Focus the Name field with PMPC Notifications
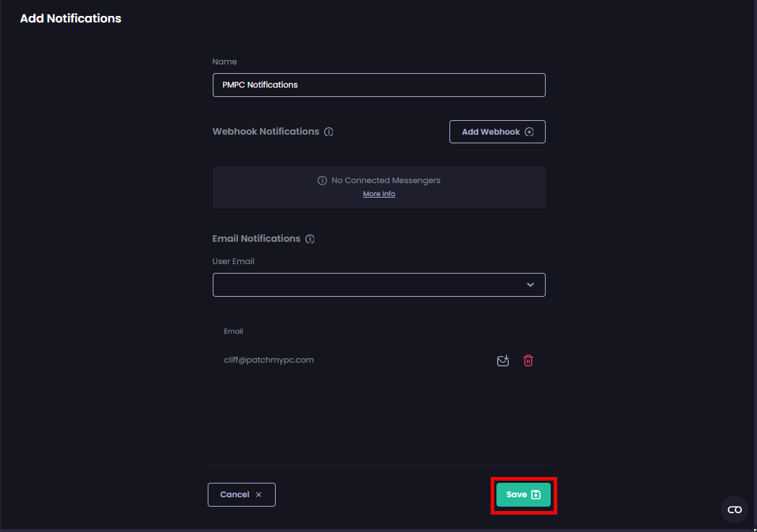 coord(378,85)
